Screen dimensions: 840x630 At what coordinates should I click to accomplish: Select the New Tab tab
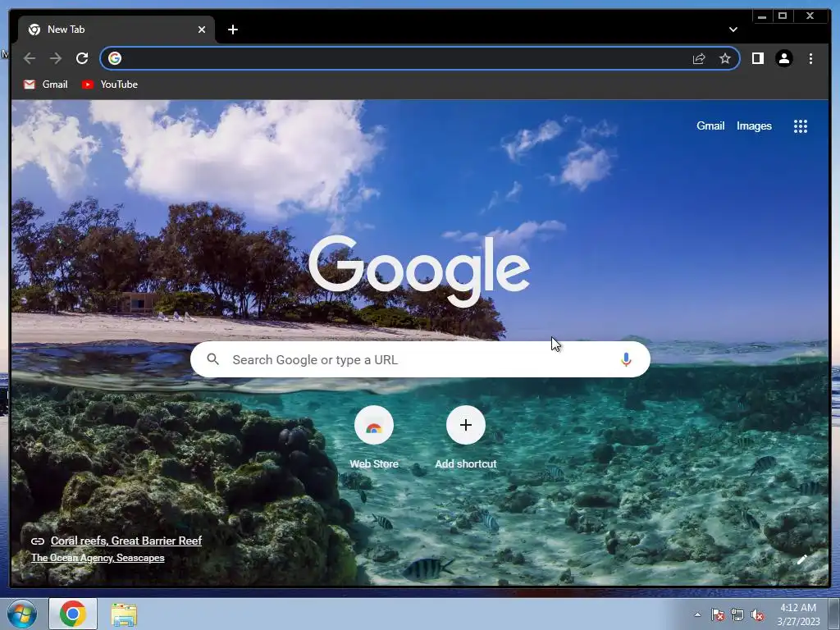[116, 30]
